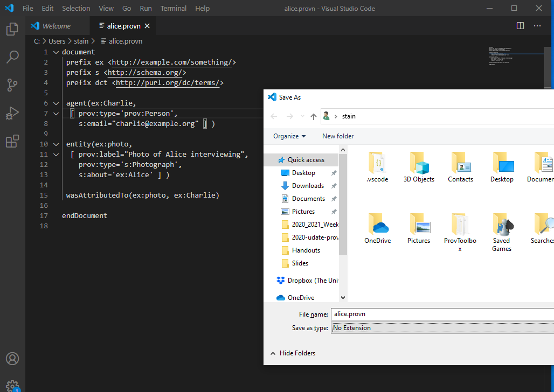Go forward in the Save As dialog
The image size is (554, 392).
pyautogui.click(x=289, y=116)
